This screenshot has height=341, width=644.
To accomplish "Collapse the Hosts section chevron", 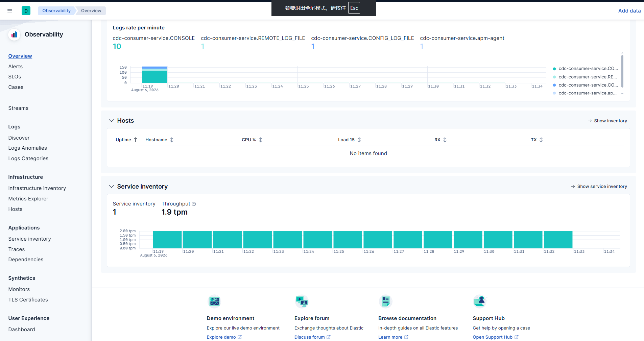I will click(111, 121).
